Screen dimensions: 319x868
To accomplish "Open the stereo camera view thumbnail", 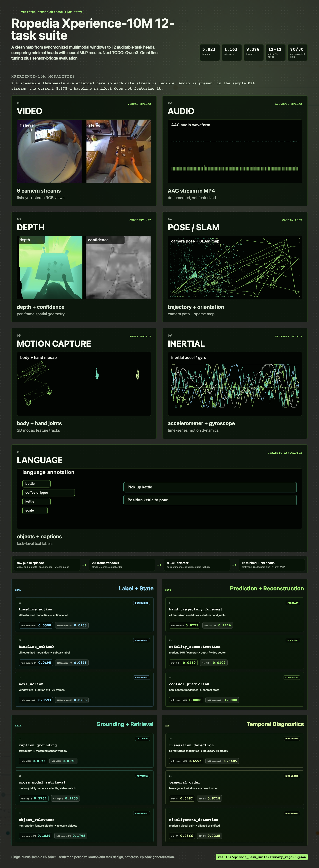I will [118, 151].
